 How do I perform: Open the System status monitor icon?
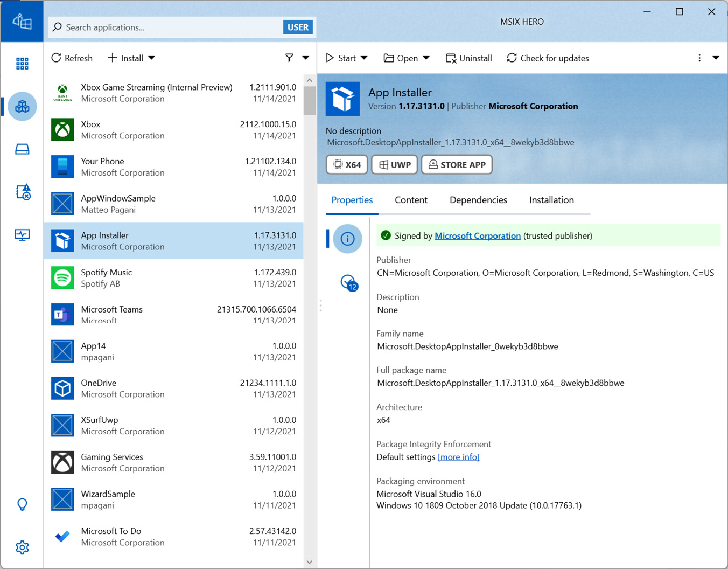pos(22,235)
